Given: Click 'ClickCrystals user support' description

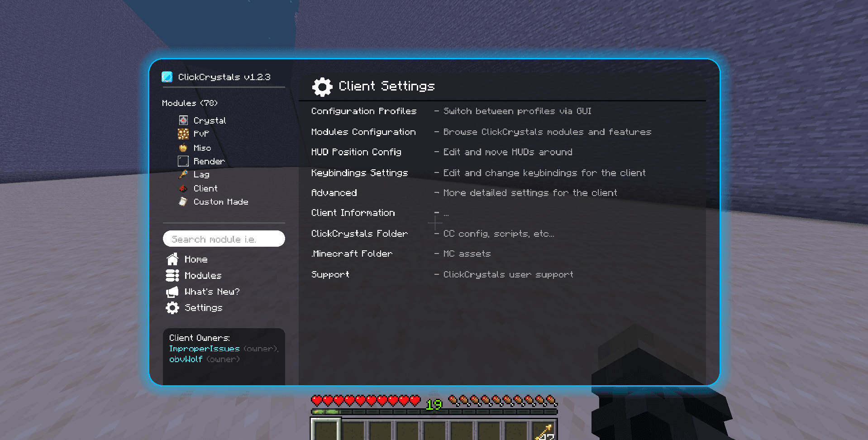Looking at the screenshot, I should [508, 274].
